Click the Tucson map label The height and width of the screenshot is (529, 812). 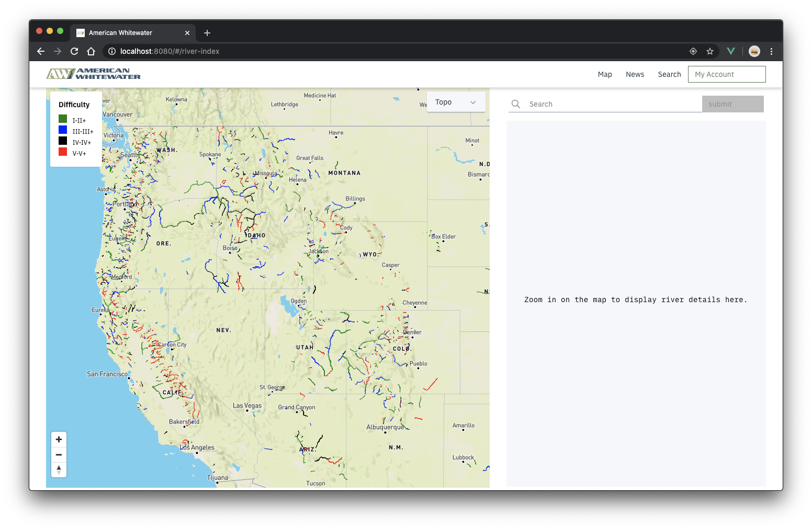[x=315, y=484]
